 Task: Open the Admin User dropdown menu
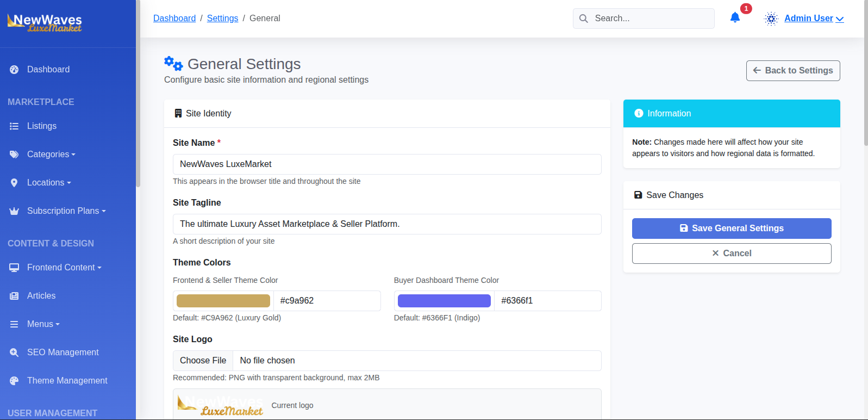(x=814, y=18)
